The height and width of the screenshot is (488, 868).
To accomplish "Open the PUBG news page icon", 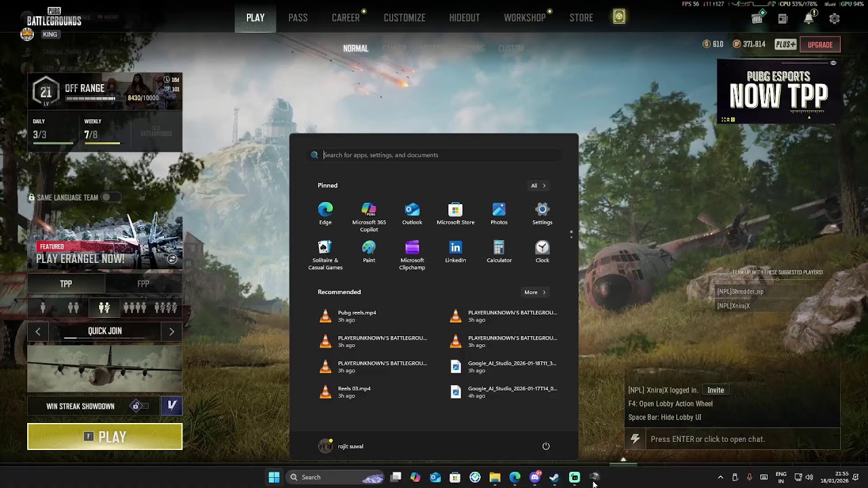I will (x=783, y=19).
